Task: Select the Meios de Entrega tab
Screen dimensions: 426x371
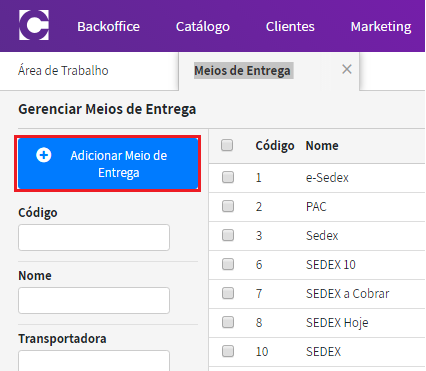Action: pyautogui.click(x=242, y=71)
